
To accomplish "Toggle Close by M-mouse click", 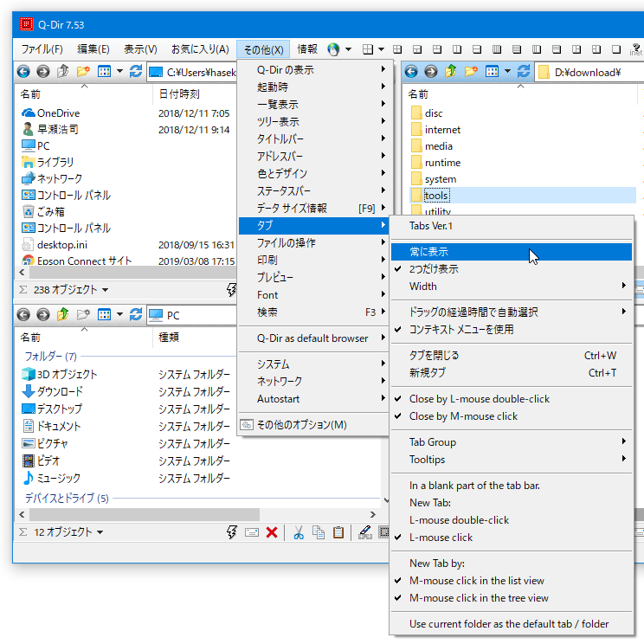I will (512, 416).
